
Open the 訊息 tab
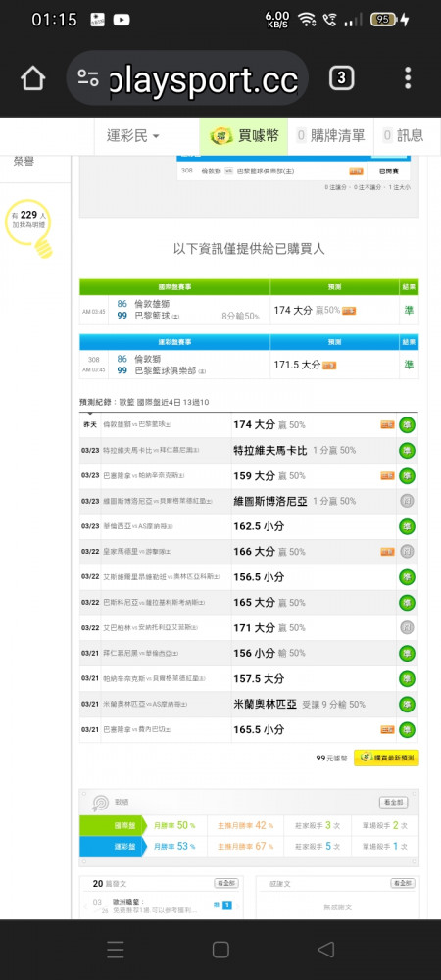tap(403, 135)
